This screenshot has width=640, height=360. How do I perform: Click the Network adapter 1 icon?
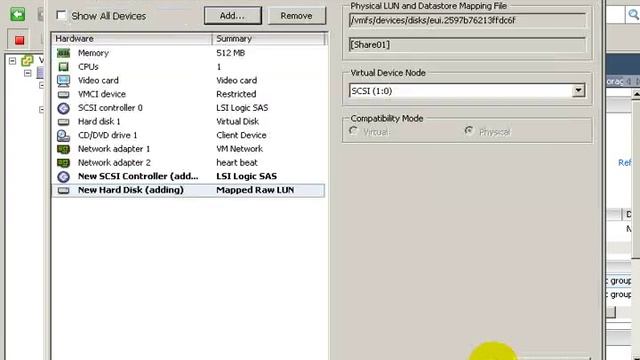pyautogui.click(x=63, y=149)
